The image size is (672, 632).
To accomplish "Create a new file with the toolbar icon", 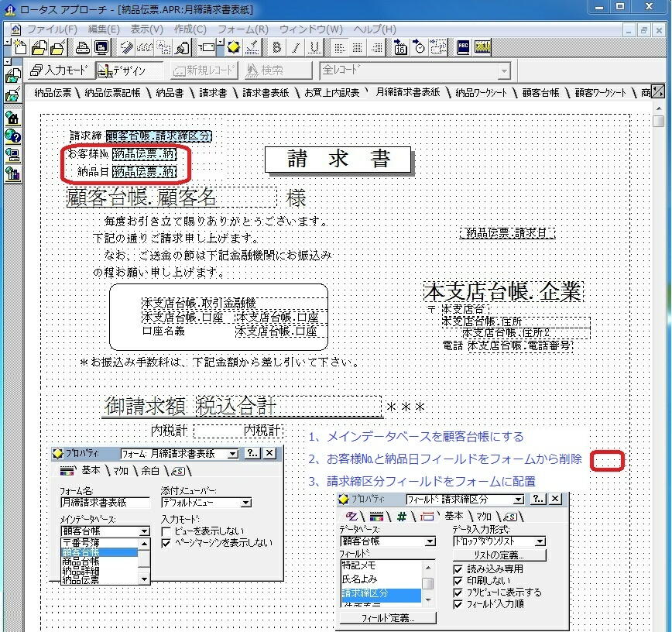I will (19, 46).
